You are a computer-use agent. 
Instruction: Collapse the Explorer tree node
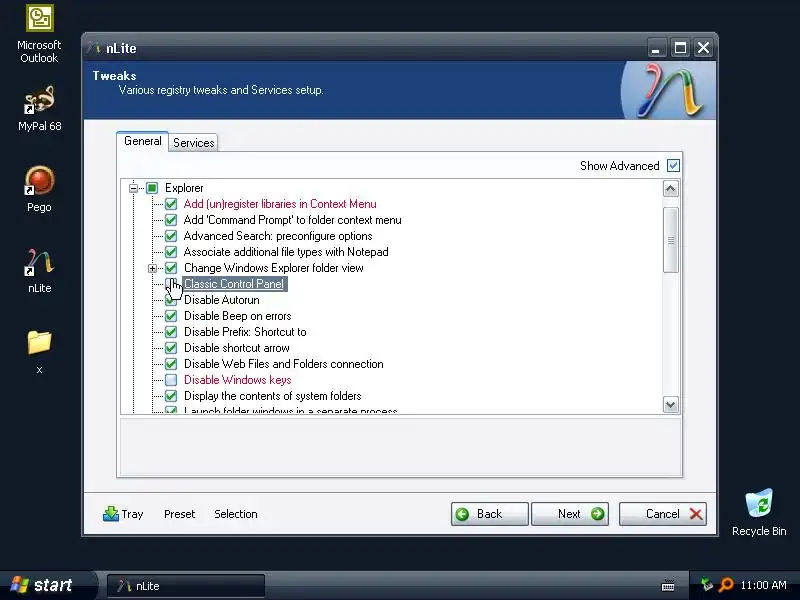133,188
